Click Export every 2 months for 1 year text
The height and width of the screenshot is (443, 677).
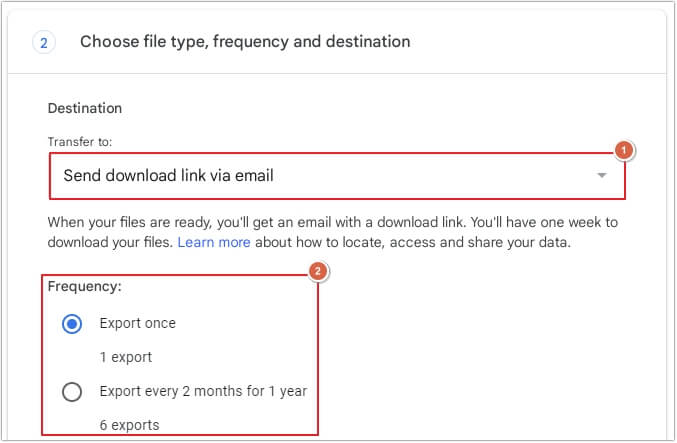pyautogui.click(x=203, y=391)
